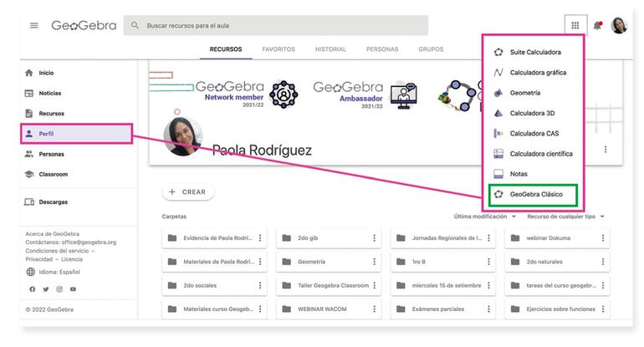644x347 pixels.
Task: Open Condiciones del servicio link
Action: 57,251
